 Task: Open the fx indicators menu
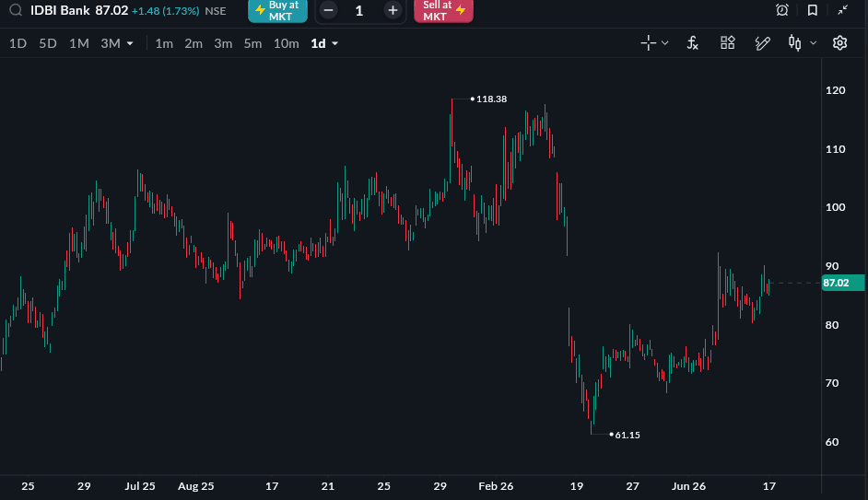tap(693, 42)
